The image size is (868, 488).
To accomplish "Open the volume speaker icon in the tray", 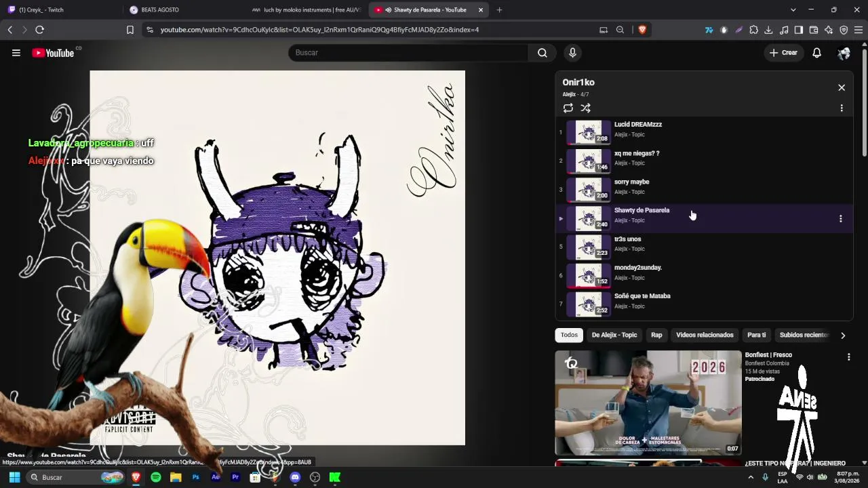I will [x=810, y=477].
